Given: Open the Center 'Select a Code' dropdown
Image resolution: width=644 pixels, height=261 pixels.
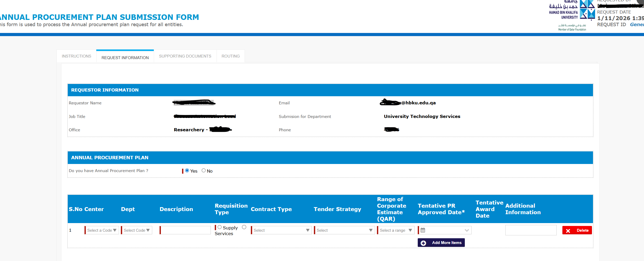Looking at the screenshot, I should point(102,230).
